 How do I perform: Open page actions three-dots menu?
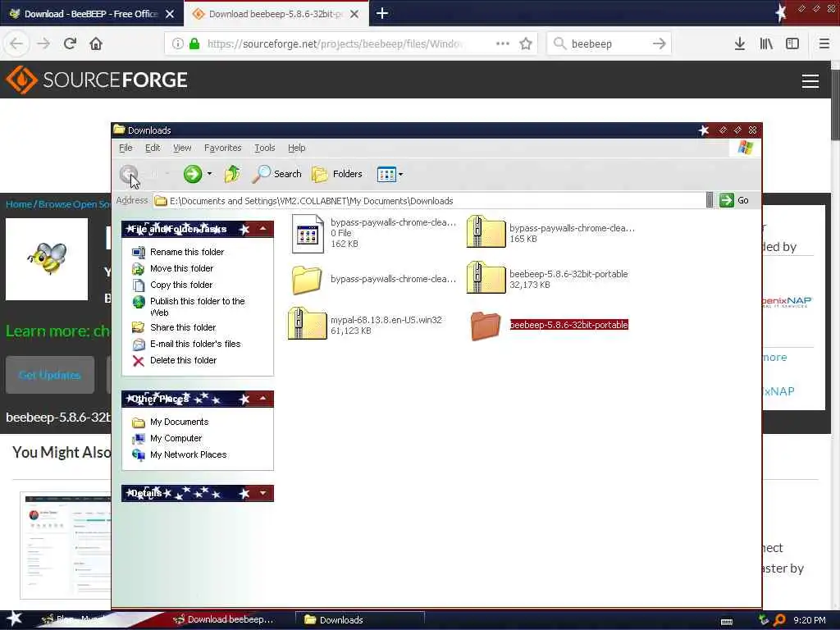point(503,43)
